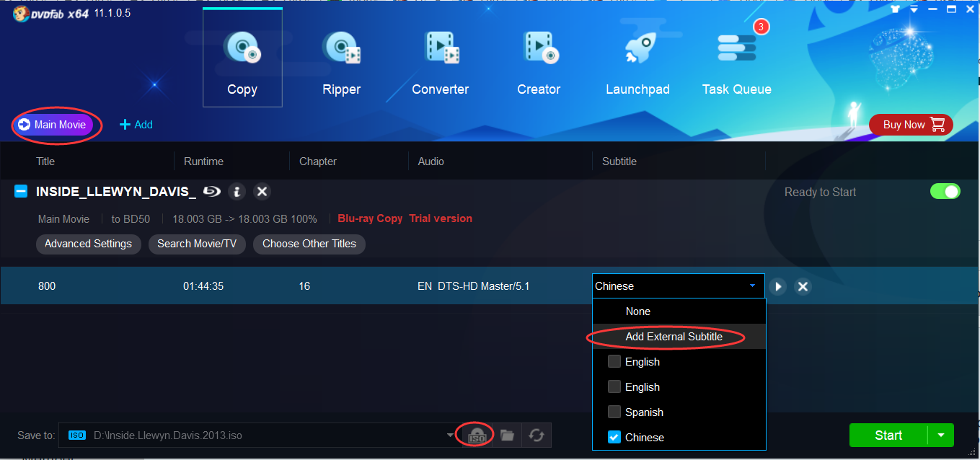Uncheck the Chinese subtitle checkbox

pyautogui.click(x=614, y=437)
